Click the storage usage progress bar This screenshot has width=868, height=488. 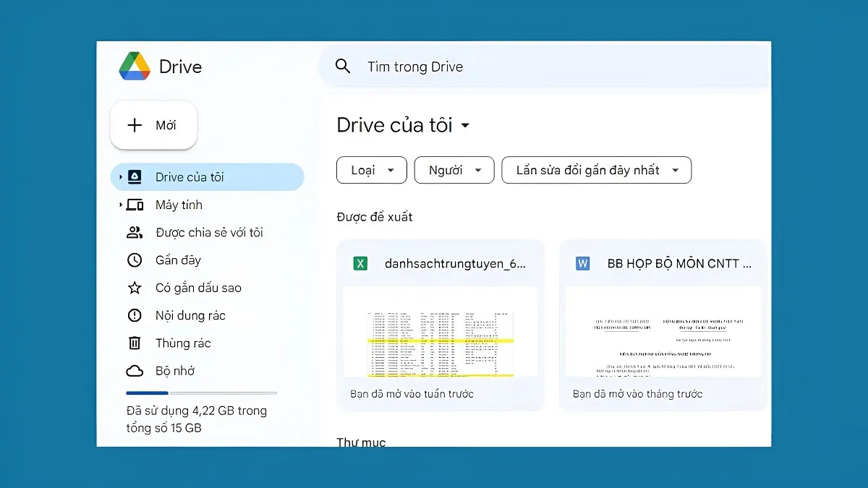[x=201, y=393]
